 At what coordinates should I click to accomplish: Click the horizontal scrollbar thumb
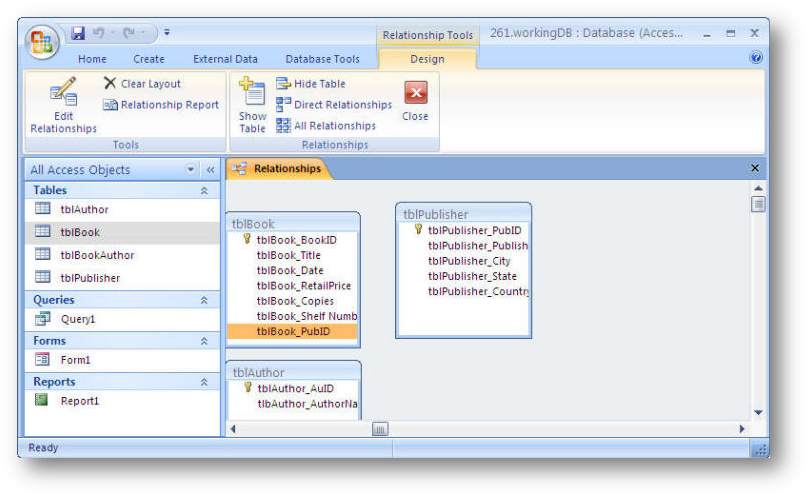click(x=380, y=429)
